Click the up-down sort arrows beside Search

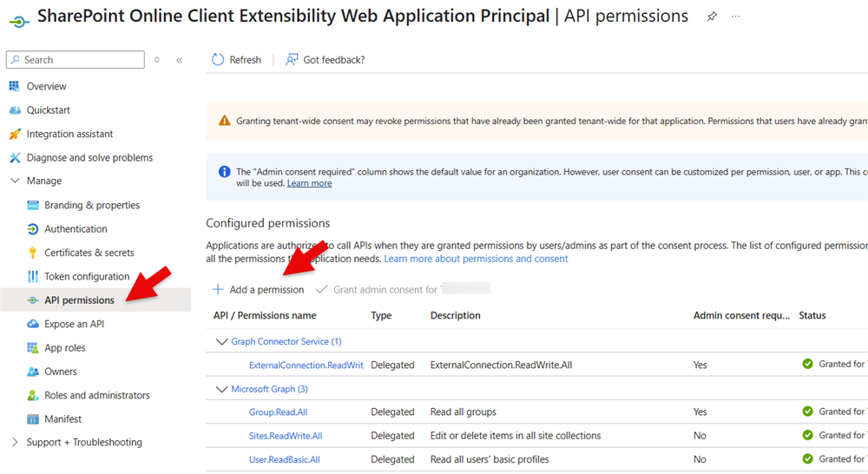click(156, 60)
